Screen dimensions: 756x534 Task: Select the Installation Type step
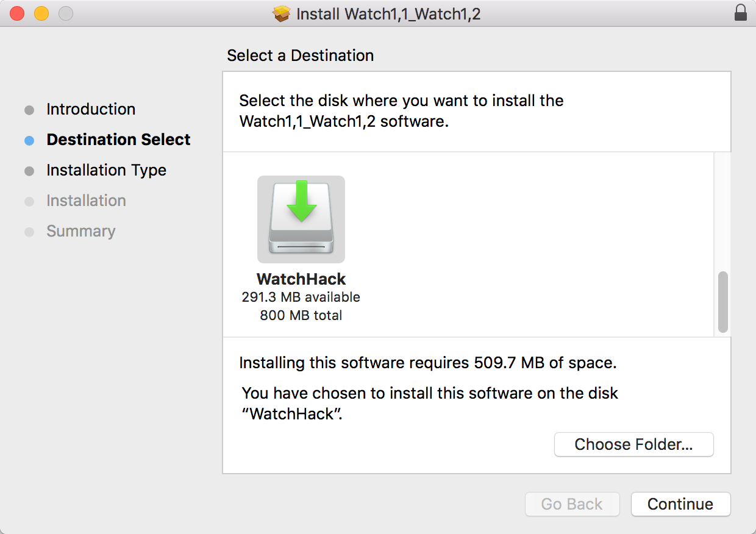pyautogui.click(x=106, y=170)
